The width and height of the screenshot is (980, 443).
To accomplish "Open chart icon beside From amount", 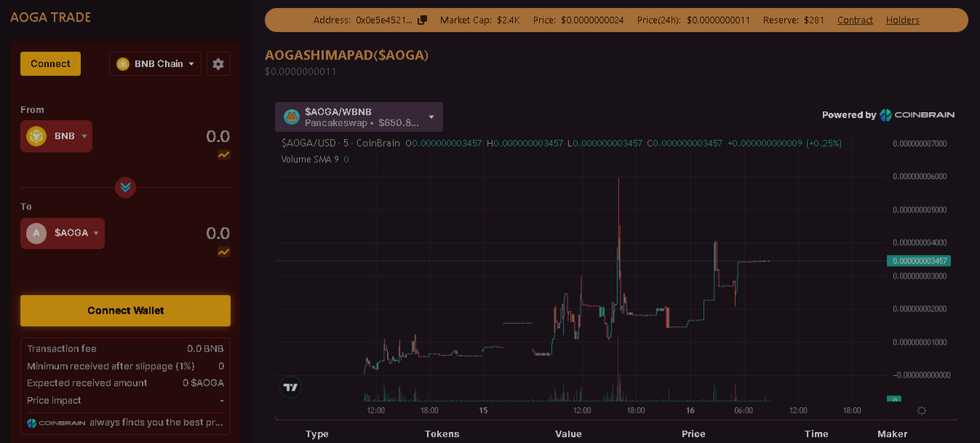I will tap(224, 154).
